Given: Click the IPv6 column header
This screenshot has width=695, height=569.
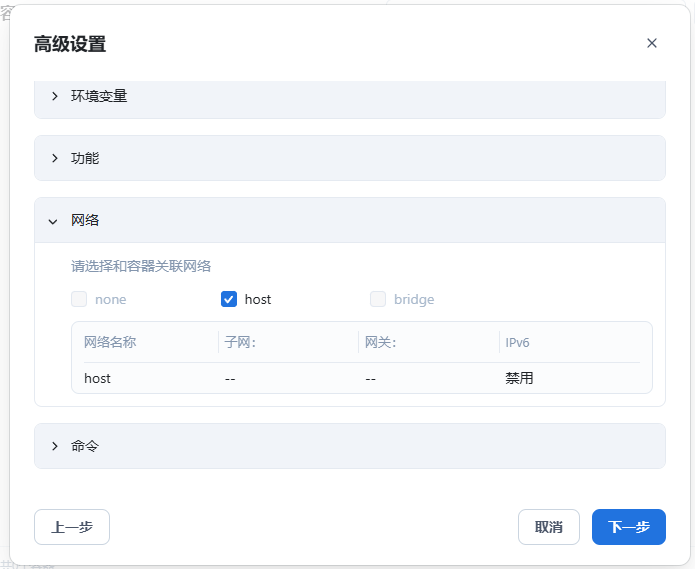Looking at the screenshot, I should coord(517,342).
